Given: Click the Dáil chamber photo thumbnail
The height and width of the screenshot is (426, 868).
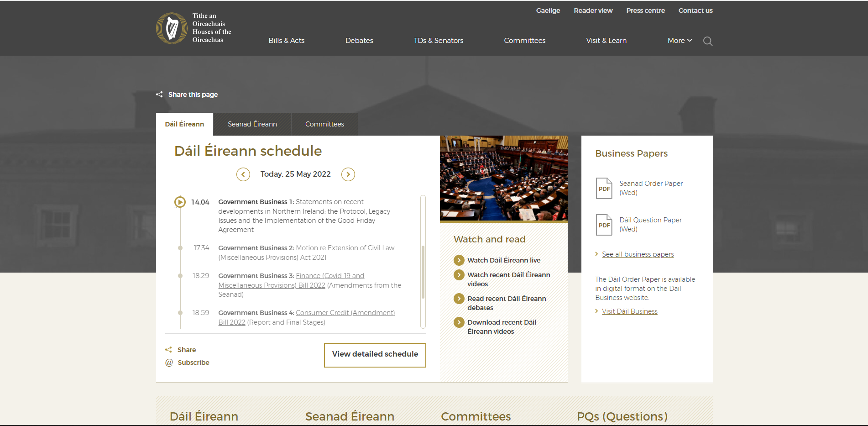Looking at the screenshot, I should point(503,178).
